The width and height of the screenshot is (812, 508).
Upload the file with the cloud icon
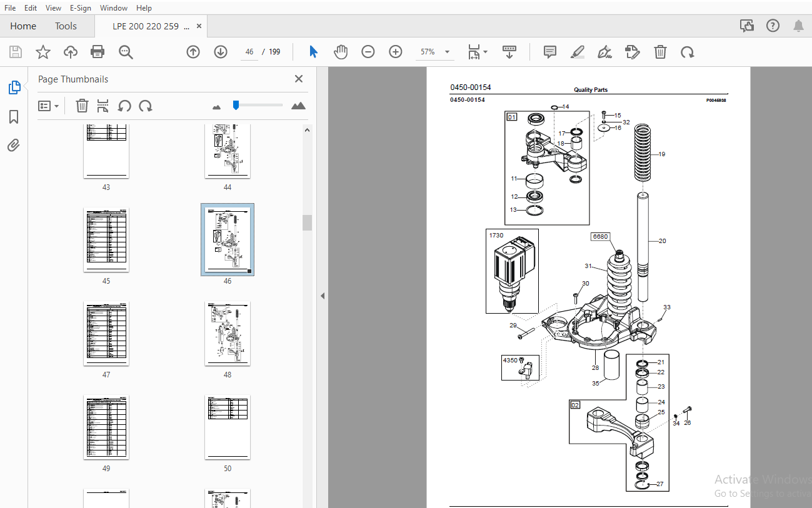(71, 52)
